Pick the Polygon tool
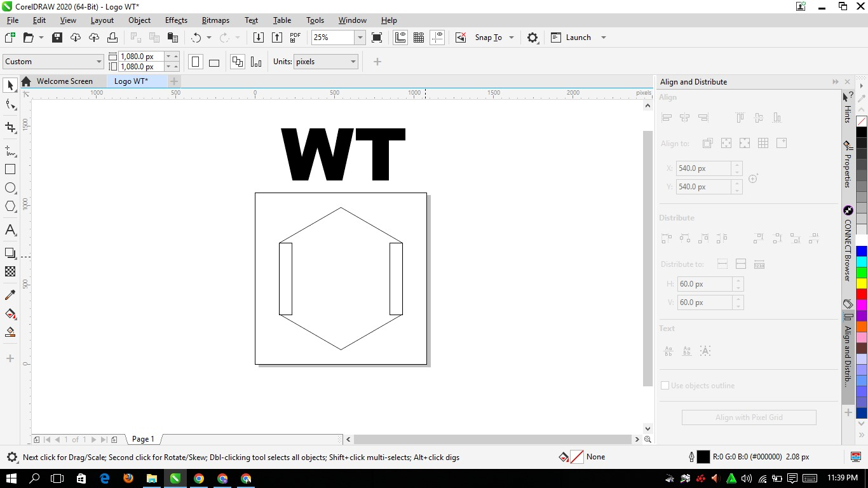The width and height of the screenshot is (868, 488). (10, 207)
